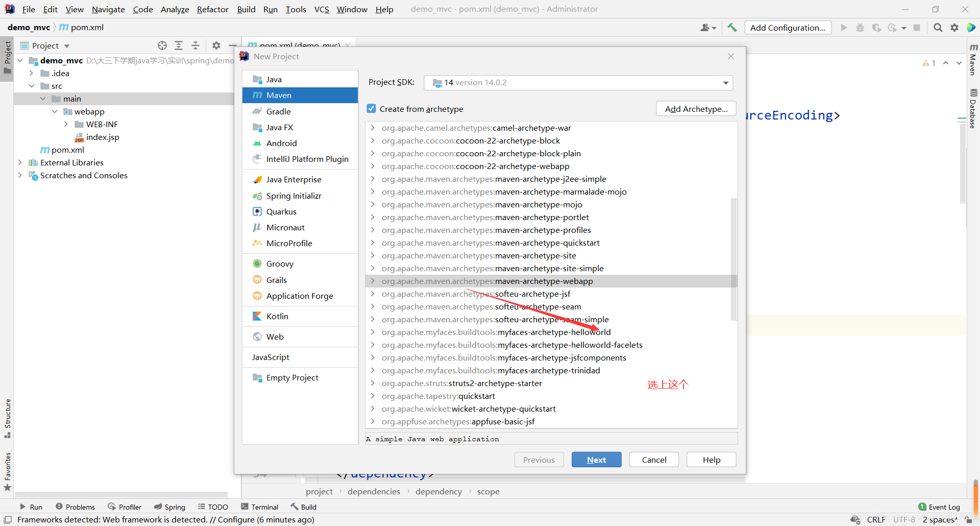Select index.jsp in project tree

(97, 137)
